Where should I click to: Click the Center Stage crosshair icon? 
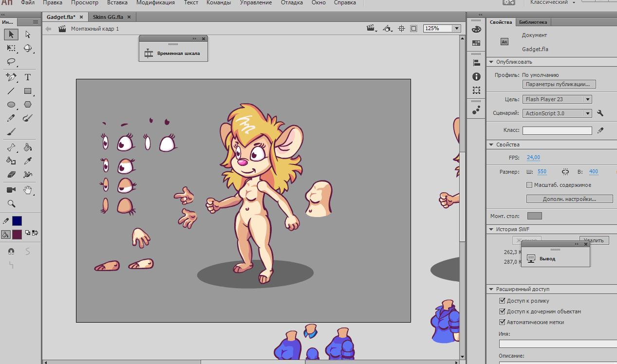click(x=402, y=29)
